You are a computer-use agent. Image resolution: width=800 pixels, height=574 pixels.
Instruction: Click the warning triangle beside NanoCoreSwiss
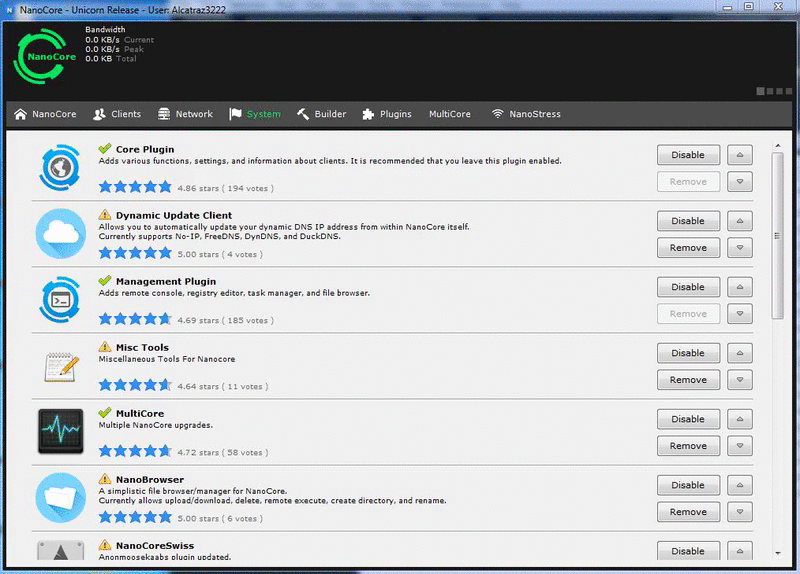tap(105, 544)
